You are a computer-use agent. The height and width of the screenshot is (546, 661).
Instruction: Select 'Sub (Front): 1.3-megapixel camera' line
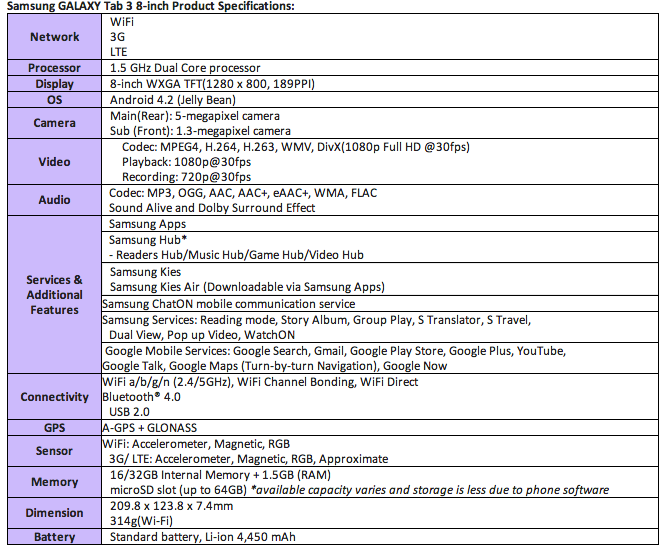(x=200, y=131)
